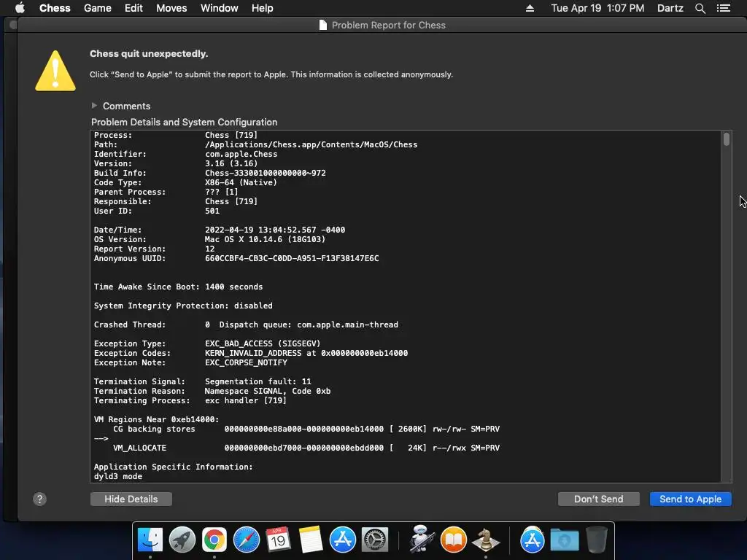This screenshot has width=747, height=560.
Task: Click the Time Awake Since Boot line
Action: click(x=178, y=287)
